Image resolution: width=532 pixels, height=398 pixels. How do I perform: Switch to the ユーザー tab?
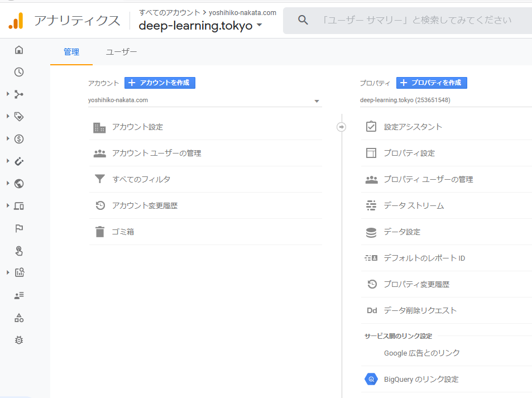(x=122, y=52)
